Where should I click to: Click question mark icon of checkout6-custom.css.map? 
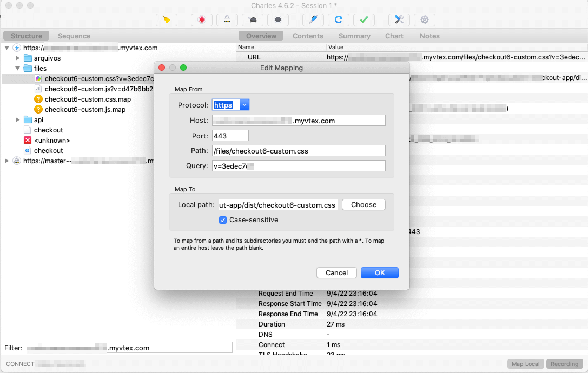38,99
